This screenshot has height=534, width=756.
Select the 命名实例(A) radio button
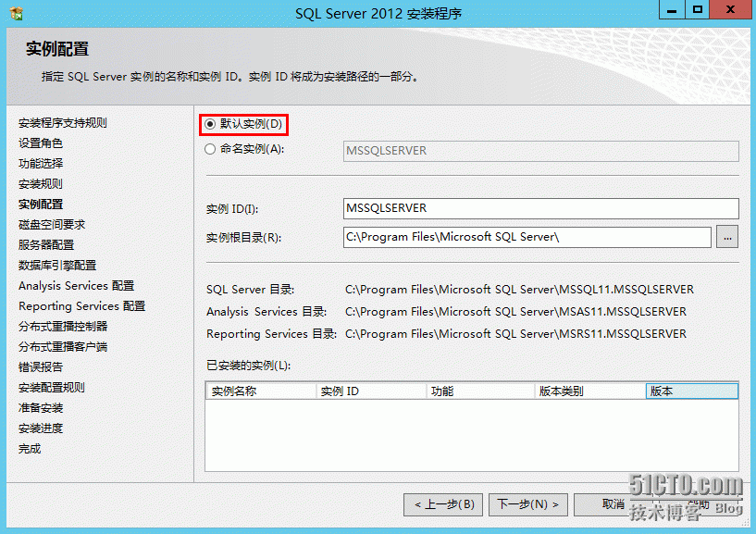point(210,149)
